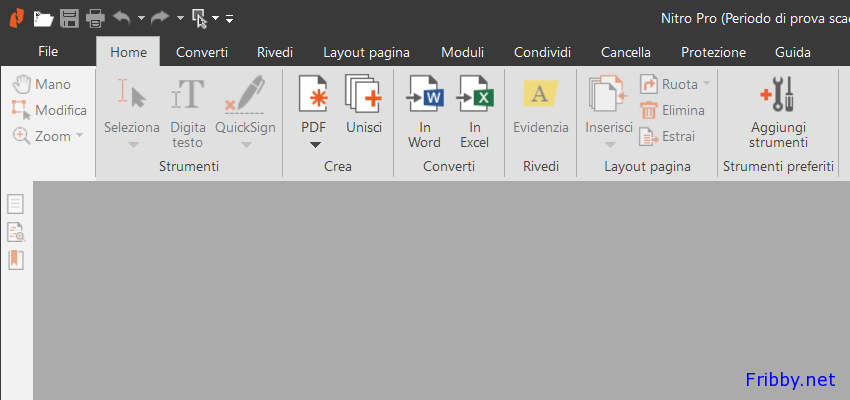
Task: Click the open folder icon in quick access toolbar
Action: click(x=43, y=18)
